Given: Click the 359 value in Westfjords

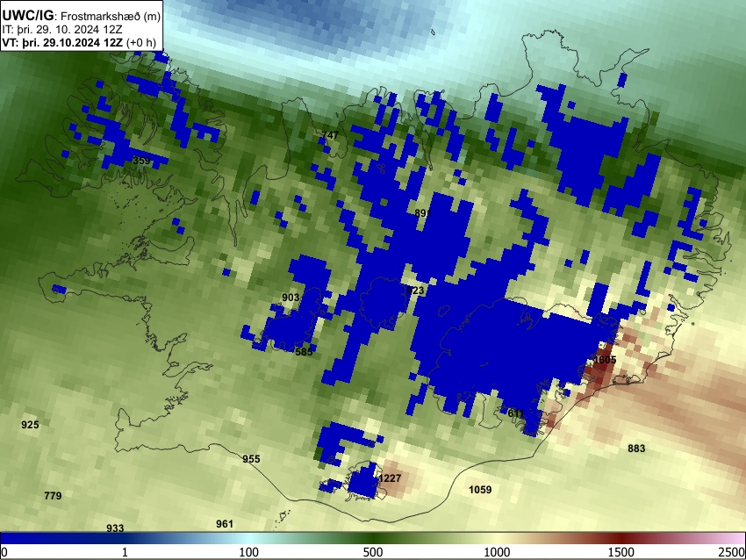Looking at the screenshot, I should tap(141, 161).
